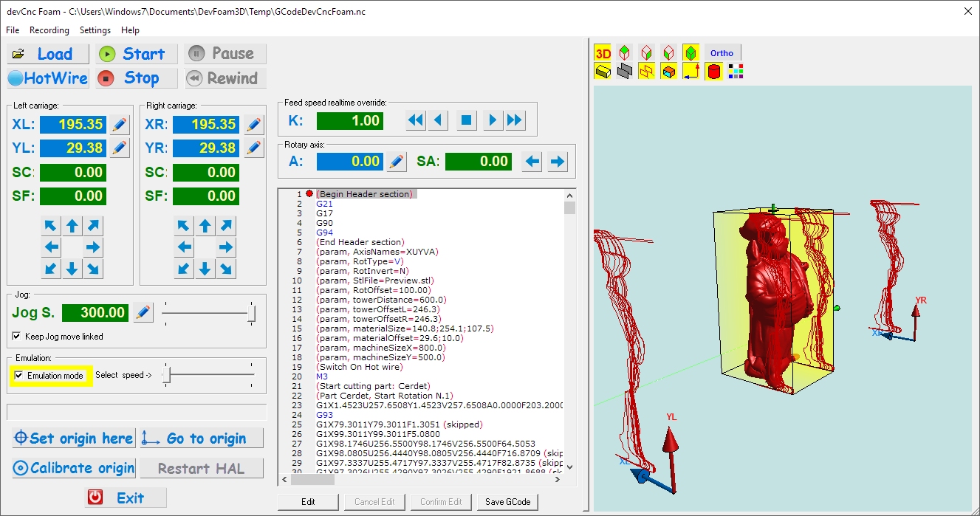980x516 pixels.
Task: Open the Settings menu
Action: 95,30
